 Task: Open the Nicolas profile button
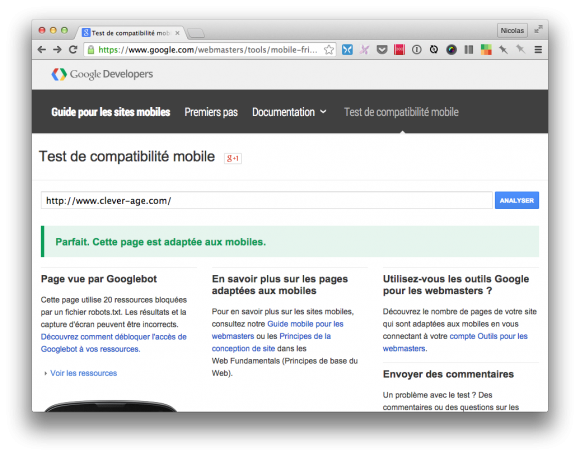click(x=512, y=30)
